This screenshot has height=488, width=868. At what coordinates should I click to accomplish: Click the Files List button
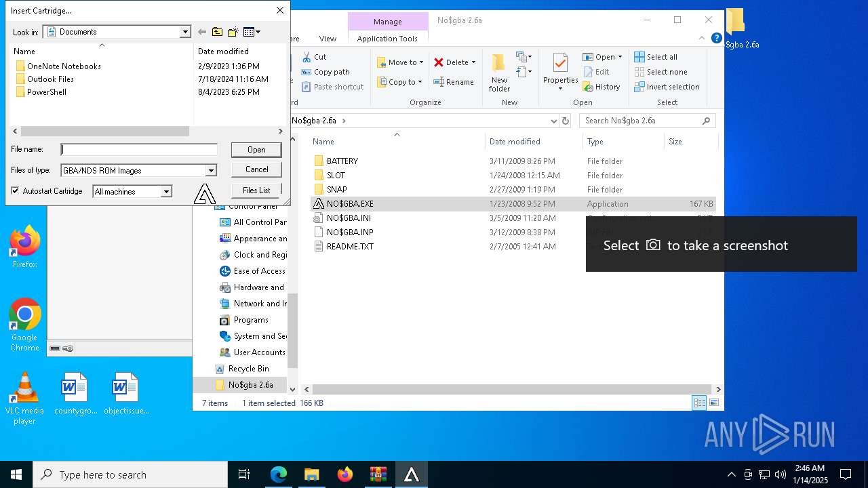(x=256, y=190)
